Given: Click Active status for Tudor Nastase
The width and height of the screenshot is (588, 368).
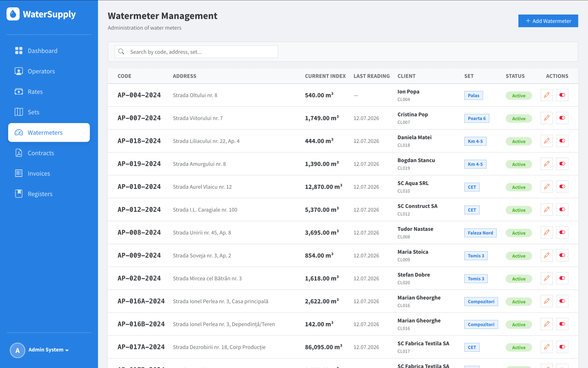Looking at the screenshot, I should 519,233.
